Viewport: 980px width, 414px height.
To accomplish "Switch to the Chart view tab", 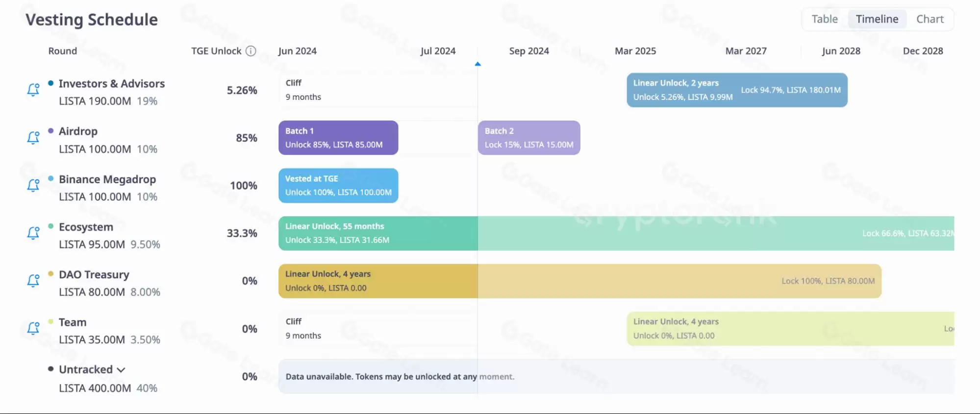I will (930, 19).
